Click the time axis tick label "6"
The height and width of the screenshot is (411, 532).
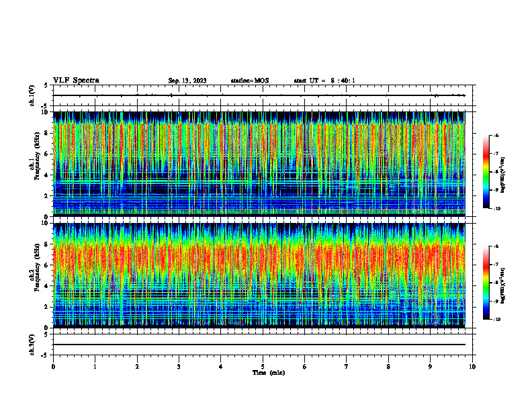[x=305, y=367]
